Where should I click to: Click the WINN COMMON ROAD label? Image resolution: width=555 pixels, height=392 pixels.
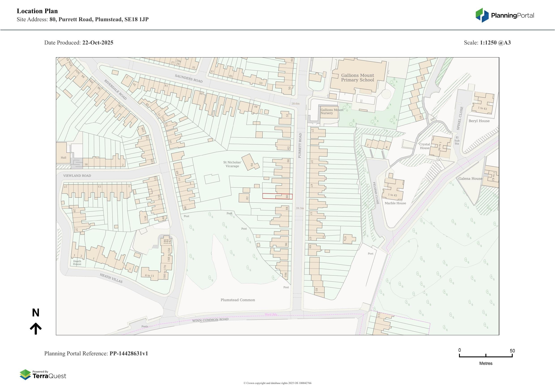(210, 320)
